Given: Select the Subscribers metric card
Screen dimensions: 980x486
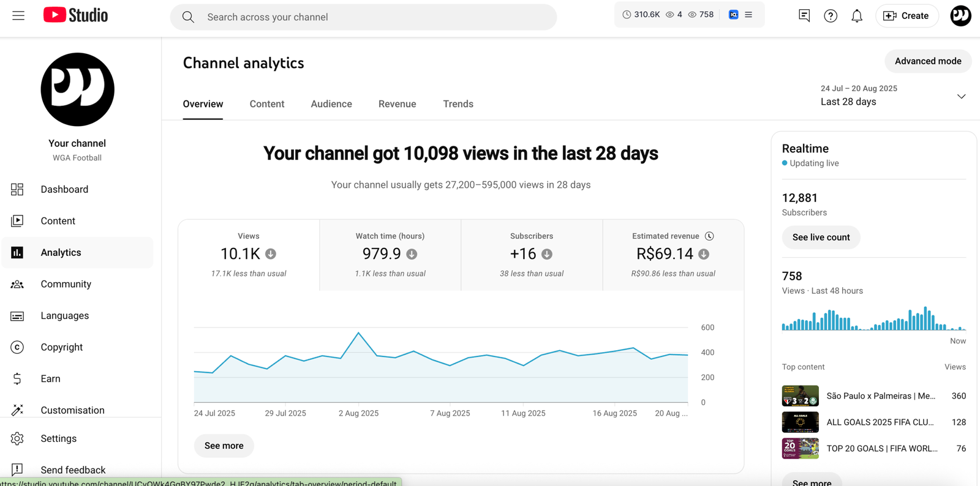Looking at the screenshot, I should [x=532, y=255].
